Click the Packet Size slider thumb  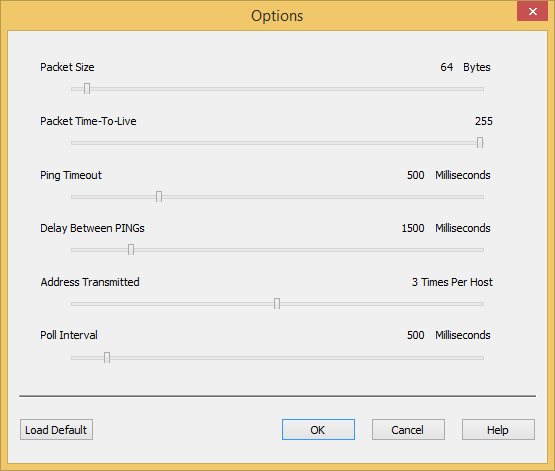(87, 88)
